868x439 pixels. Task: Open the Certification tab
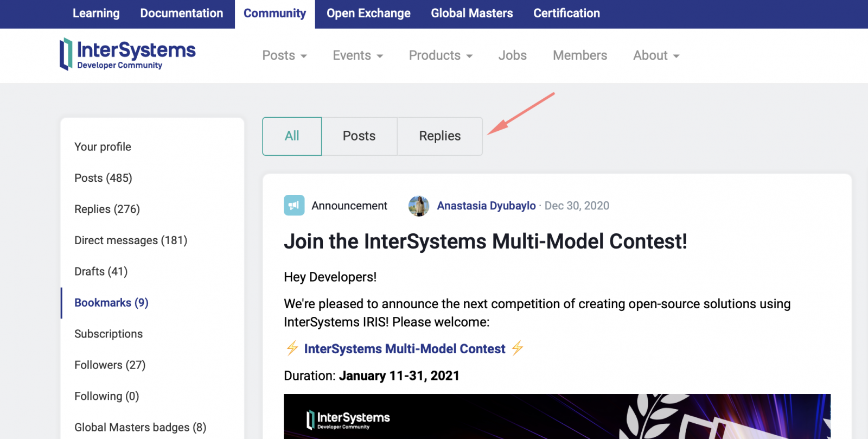tap(567, 14)
